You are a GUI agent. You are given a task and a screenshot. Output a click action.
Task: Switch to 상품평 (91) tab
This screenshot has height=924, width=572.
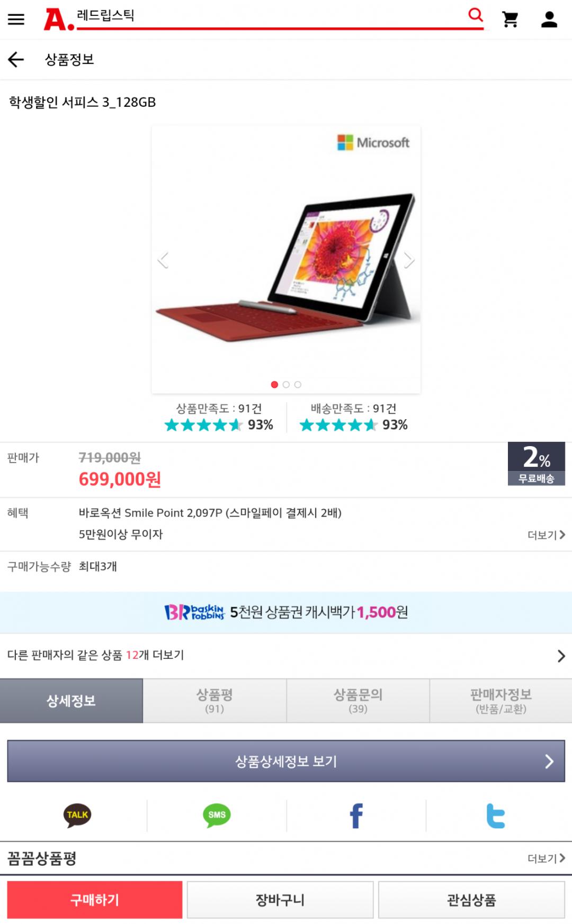tap(215, 701)
